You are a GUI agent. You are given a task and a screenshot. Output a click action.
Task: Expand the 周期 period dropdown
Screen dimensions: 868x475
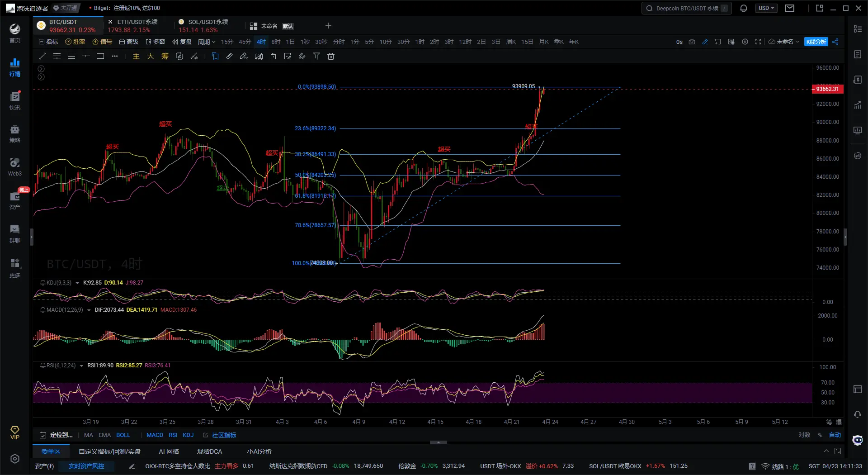click(207, 42)
